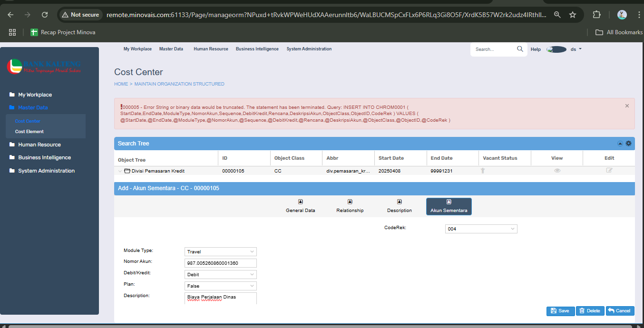Dismiss the error message with X
This screenshot has width=644, height=328.
click(627, 106)
